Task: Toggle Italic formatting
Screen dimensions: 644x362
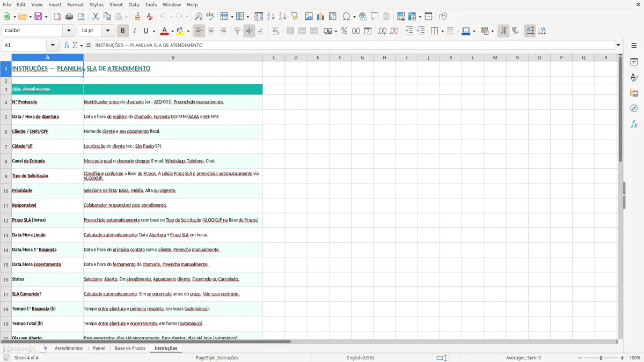Action: pos(135,31)
